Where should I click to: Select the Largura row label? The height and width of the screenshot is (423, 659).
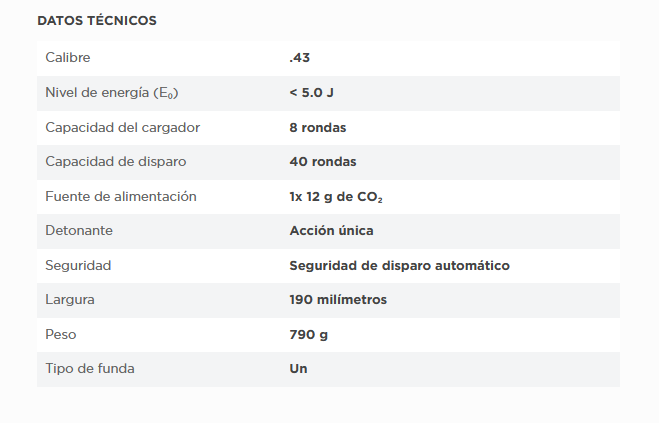point(70,299)
